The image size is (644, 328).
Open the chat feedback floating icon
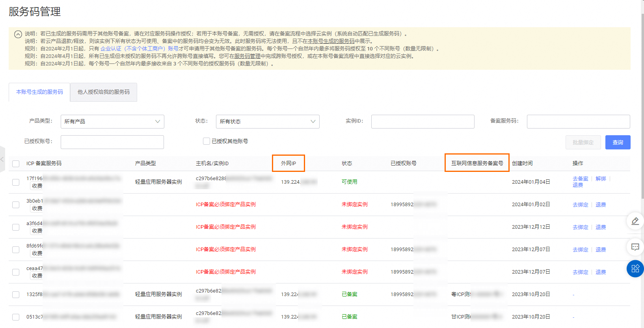click(635, 247)
